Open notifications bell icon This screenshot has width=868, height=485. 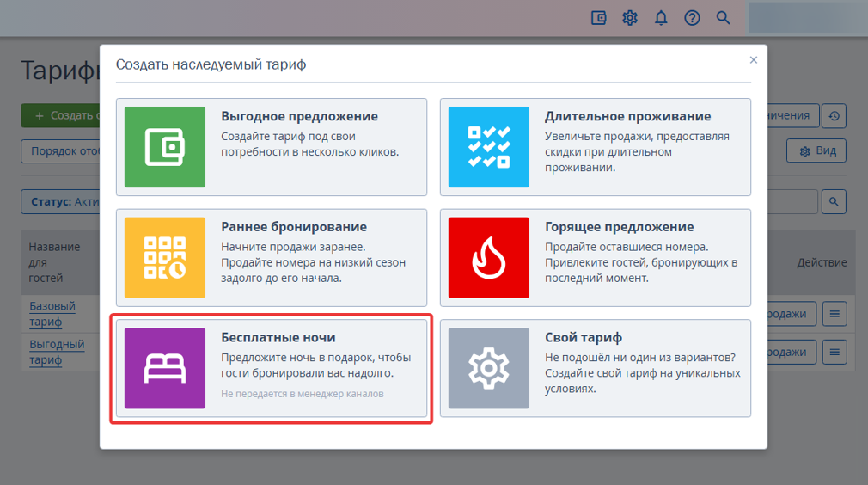661,18
